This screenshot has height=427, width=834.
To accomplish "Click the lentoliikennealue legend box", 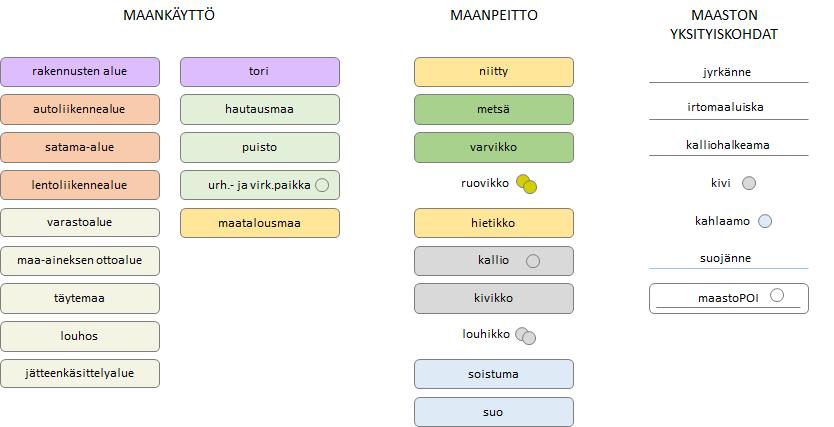I will pyautogui.click(x=80, y=185).
